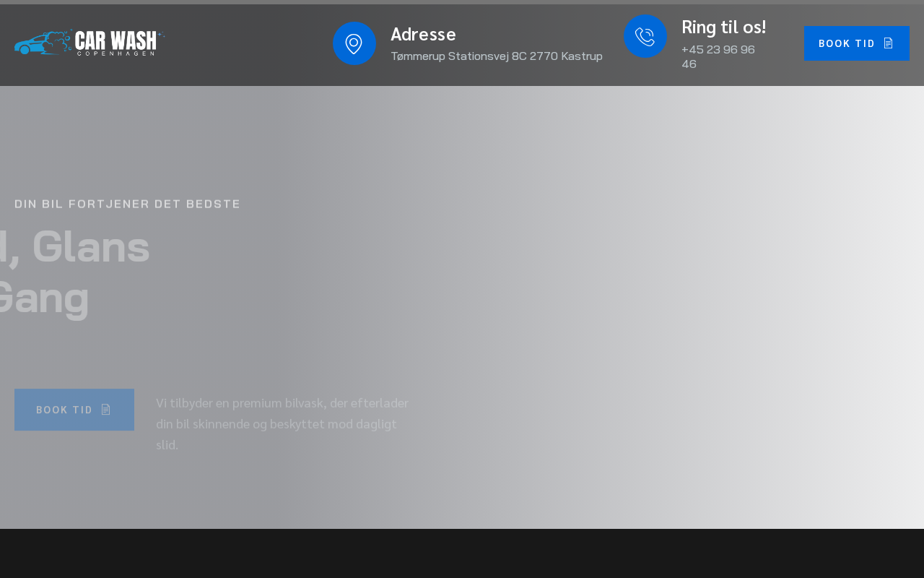Viewport: 924px width, 578px height.
Task: Click the DIN BIL FORTJENER DET BEDSTE tagline
Action: [127, 204]
